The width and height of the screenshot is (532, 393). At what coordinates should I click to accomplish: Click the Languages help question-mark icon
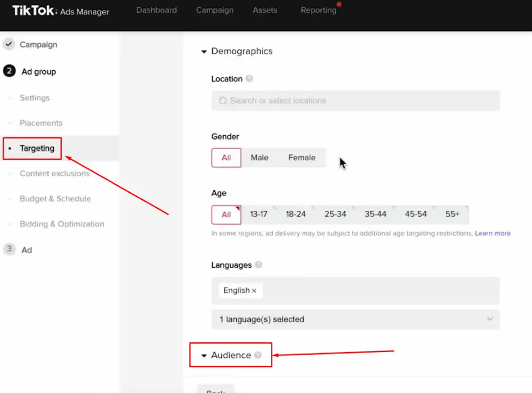pyautogui.click(x=259, y=265)
